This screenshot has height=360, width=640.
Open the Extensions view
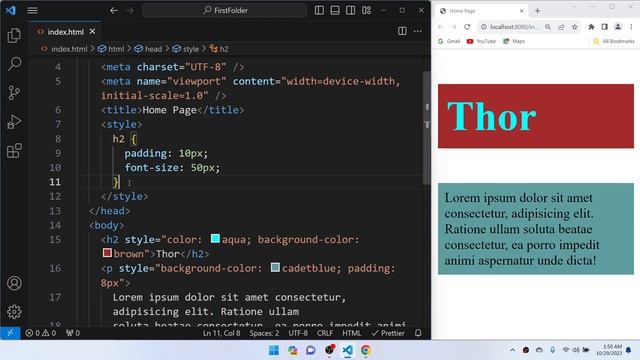(x=14, y=151)
